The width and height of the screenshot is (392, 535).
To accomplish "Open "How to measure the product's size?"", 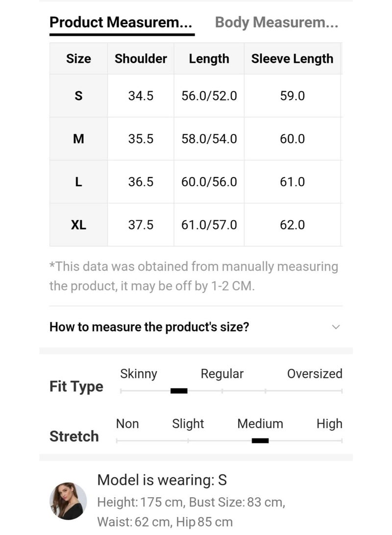I will click(x=149, y=327).
